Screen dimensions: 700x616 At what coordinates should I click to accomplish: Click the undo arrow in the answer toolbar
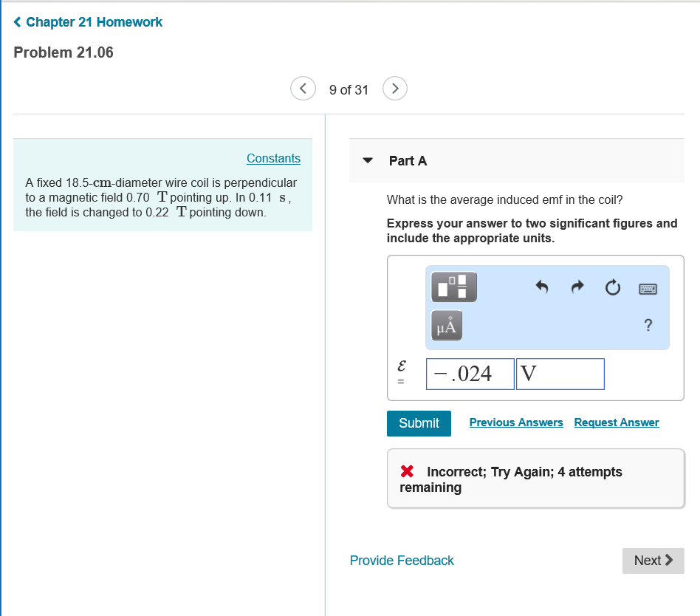click(541, 288)
